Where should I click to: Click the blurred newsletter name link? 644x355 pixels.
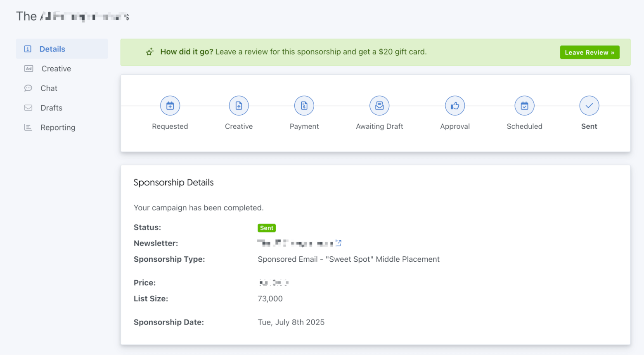click(x=295, y=244)
